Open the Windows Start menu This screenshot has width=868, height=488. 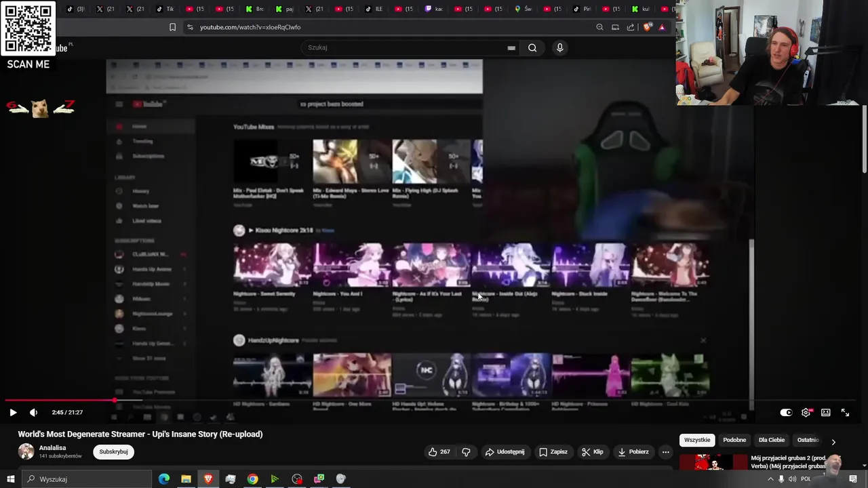[10, 479]
